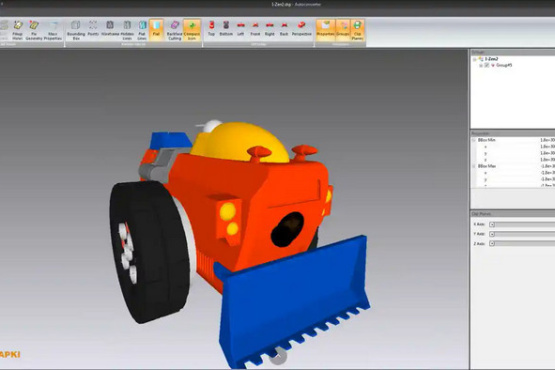The image size is (555, 370).
Task: Set view to Left
Action: tap(241, 29)
